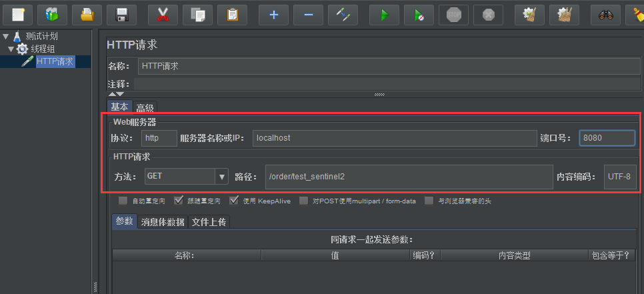The height and width of the screenshot is (294, 644).
Task: Click the port number field showing 8080
Action: pyautogui.click(x=606, y=138)
